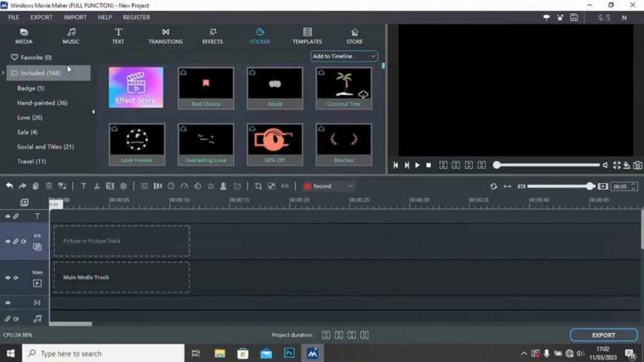Adjust the timeline zoom slider
Viewport: 644px width, 362px height.
tap(560, 186)
